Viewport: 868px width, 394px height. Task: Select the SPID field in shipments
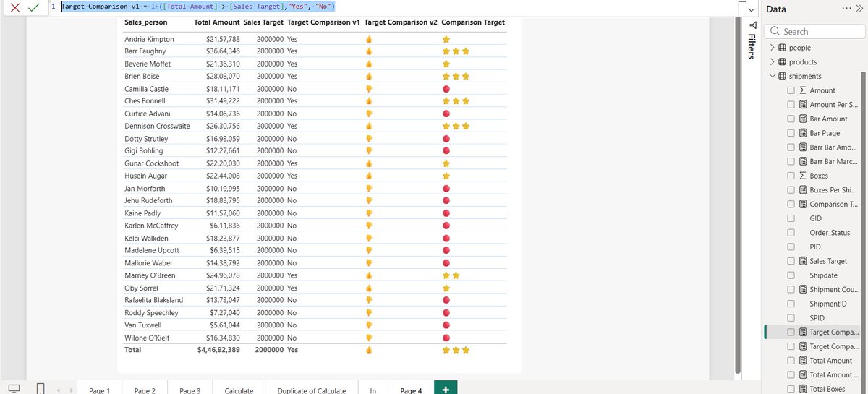pyautogui.click(x=817, y=318)
